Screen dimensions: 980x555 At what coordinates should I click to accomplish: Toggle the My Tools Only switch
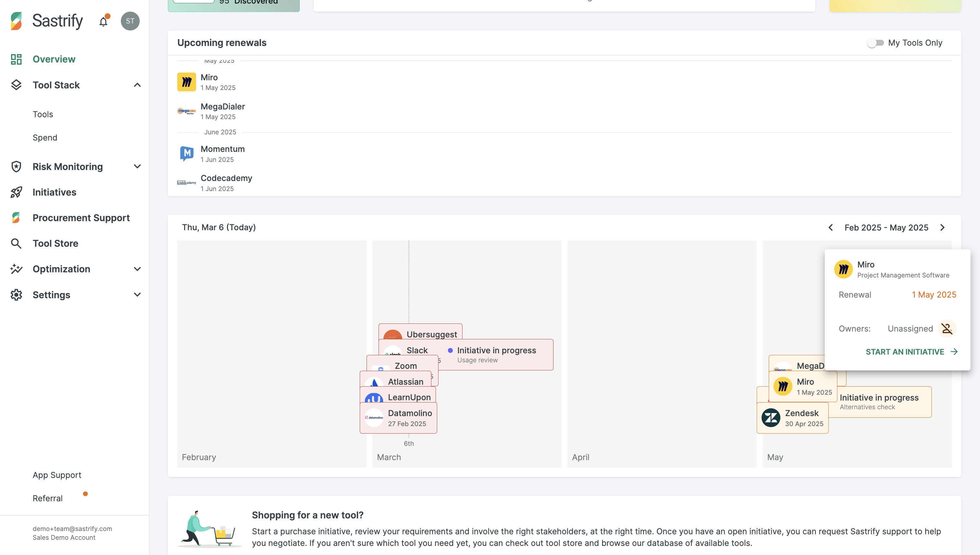(875, 43)
